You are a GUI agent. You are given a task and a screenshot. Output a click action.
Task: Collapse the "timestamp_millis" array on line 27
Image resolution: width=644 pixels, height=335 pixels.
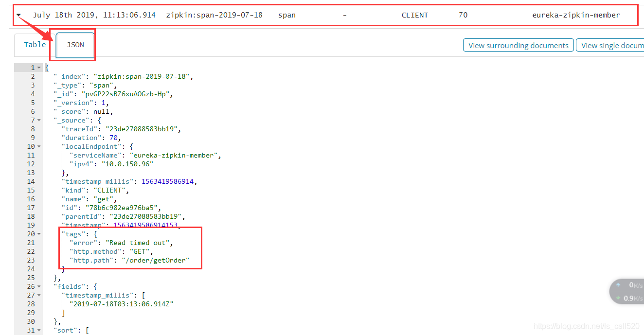[39, 295]
